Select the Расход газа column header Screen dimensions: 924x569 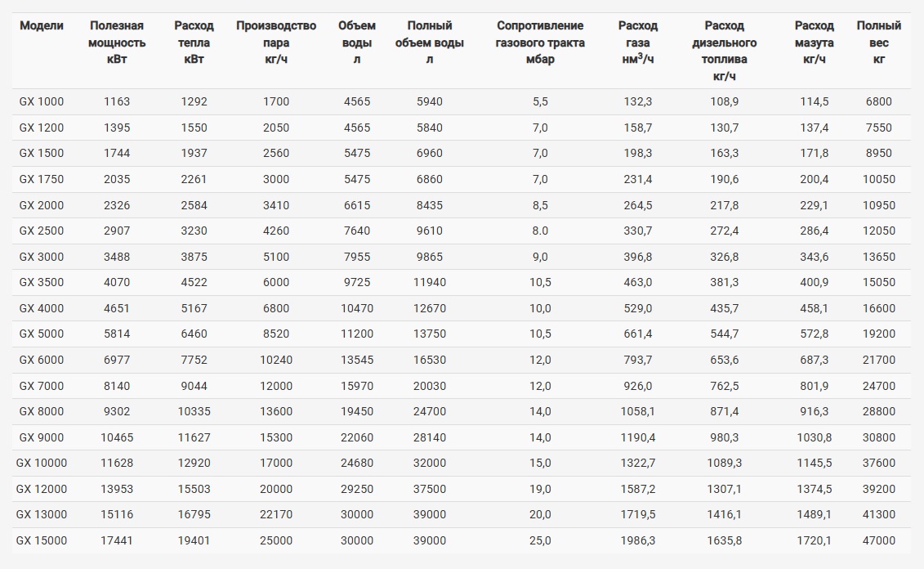[637, 43]
